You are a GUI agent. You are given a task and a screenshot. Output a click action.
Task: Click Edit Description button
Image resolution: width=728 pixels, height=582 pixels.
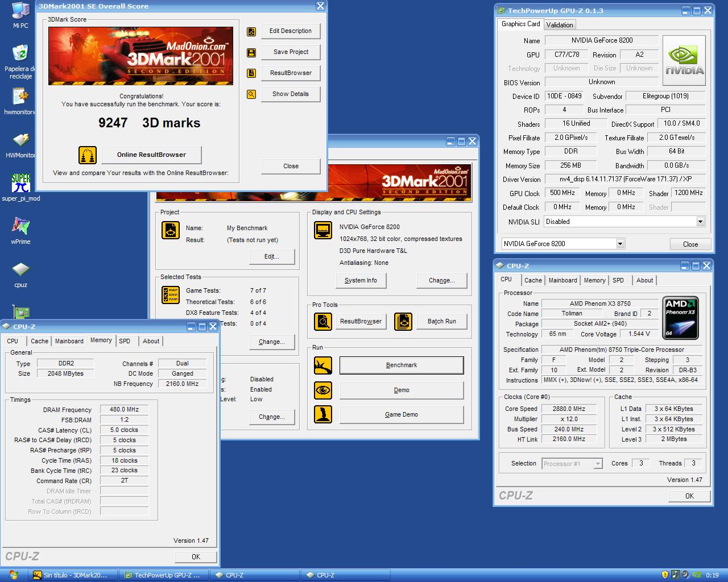pos(291,31)
